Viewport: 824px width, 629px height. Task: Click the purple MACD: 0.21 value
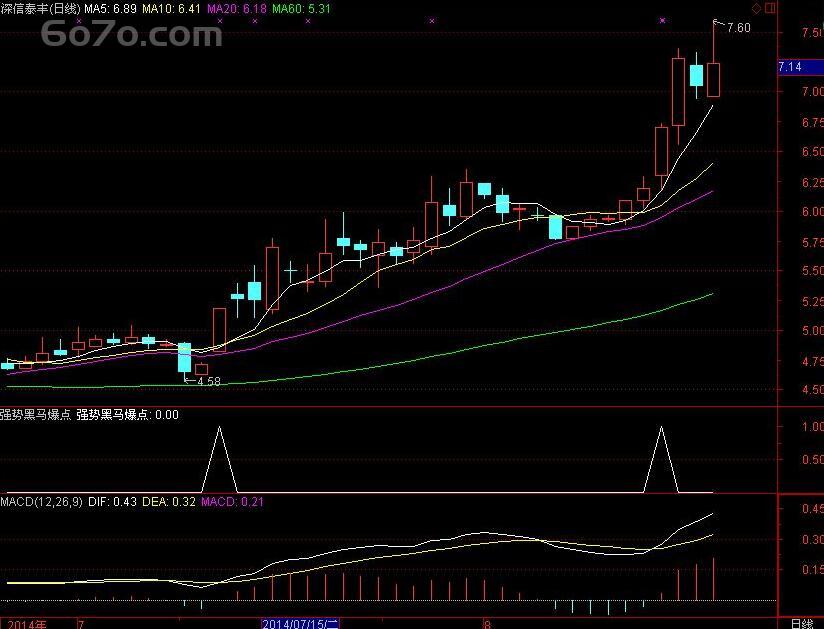(232, 502)
